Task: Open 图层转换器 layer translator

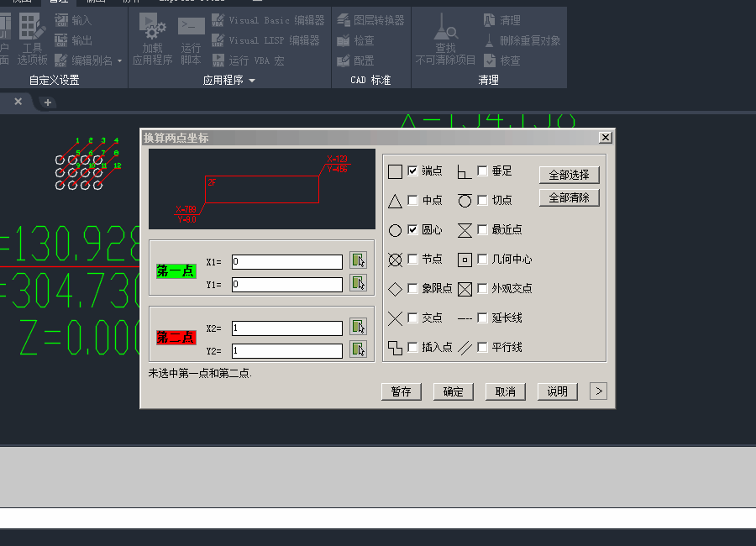Action: pyautogui.click(x=370, y=20)
